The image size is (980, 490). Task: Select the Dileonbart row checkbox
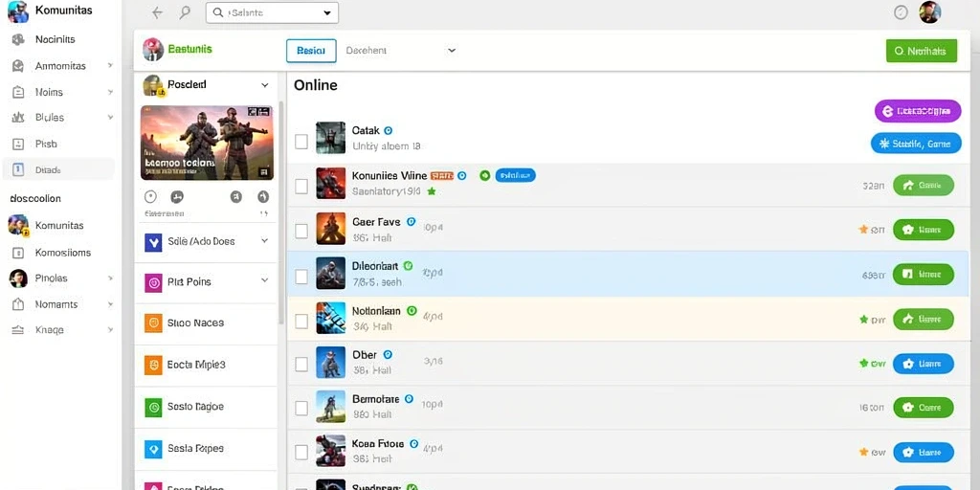(301, 277)
